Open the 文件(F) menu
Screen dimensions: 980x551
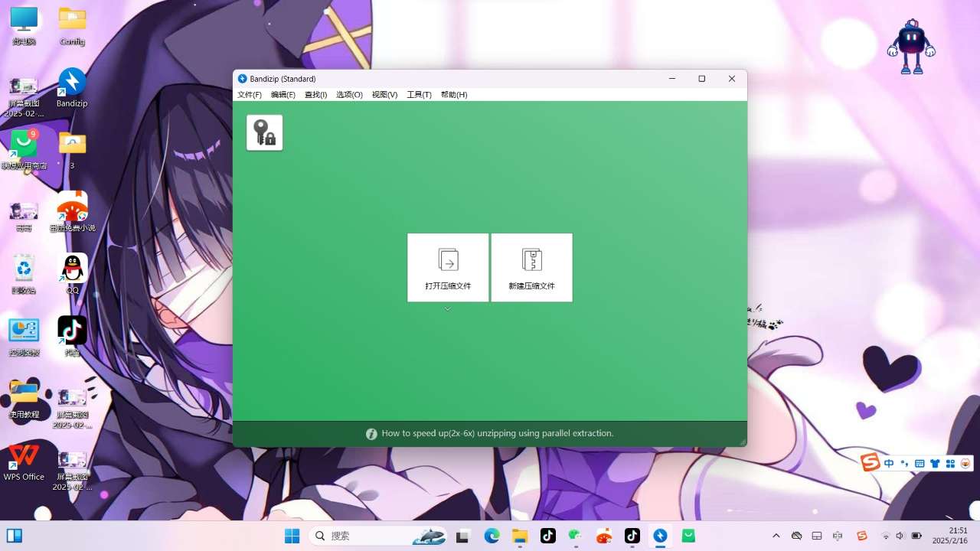[x=250, y=95]
